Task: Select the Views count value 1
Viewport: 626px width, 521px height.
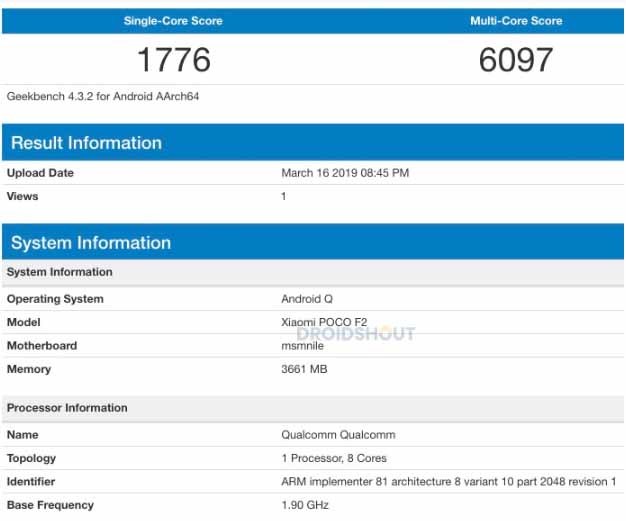Action: [283, 196]
